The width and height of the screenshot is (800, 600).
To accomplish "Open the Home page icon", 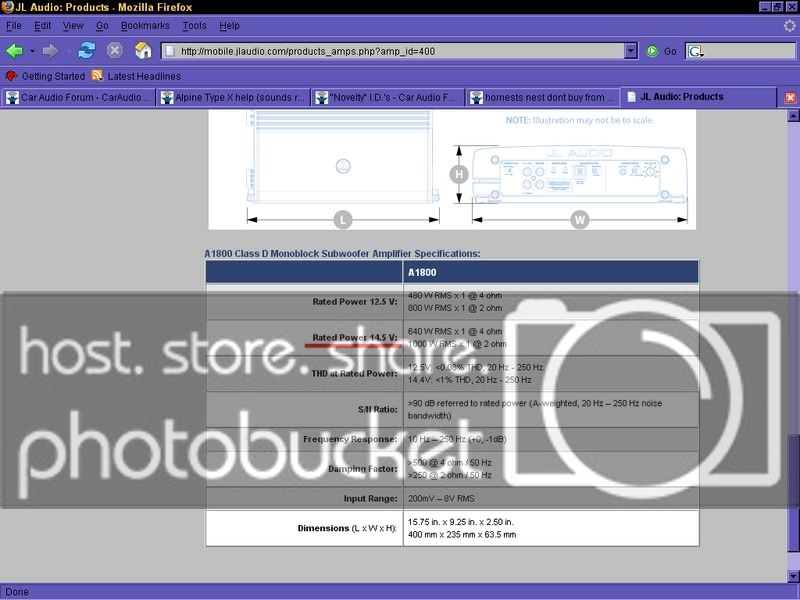I will (143, 50).
